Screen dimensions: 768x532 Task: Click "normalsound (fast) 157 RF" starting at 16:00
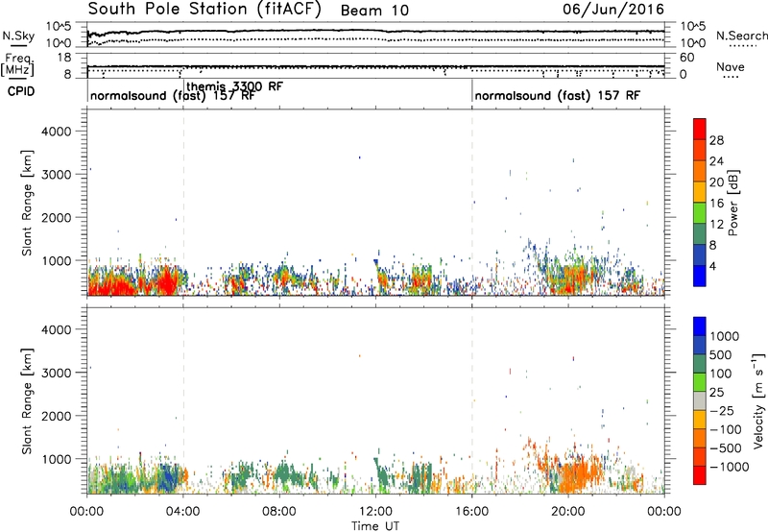558,95
